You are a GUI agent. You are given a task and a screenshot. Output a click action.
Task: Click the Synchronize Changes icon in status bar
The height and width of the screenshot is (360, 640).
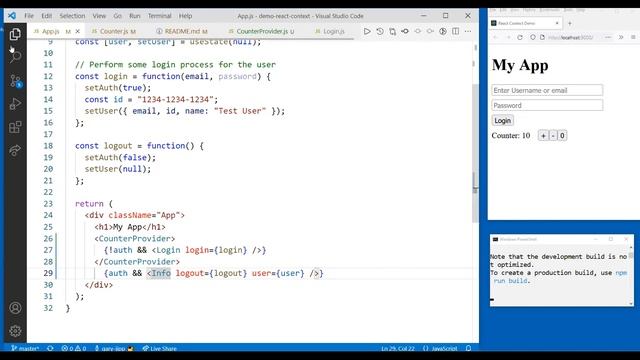point(50,348)
